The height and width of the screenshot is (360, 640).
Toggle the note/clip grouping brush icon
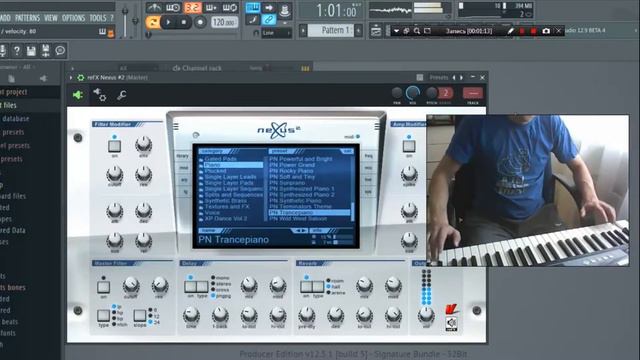[253, 20]
